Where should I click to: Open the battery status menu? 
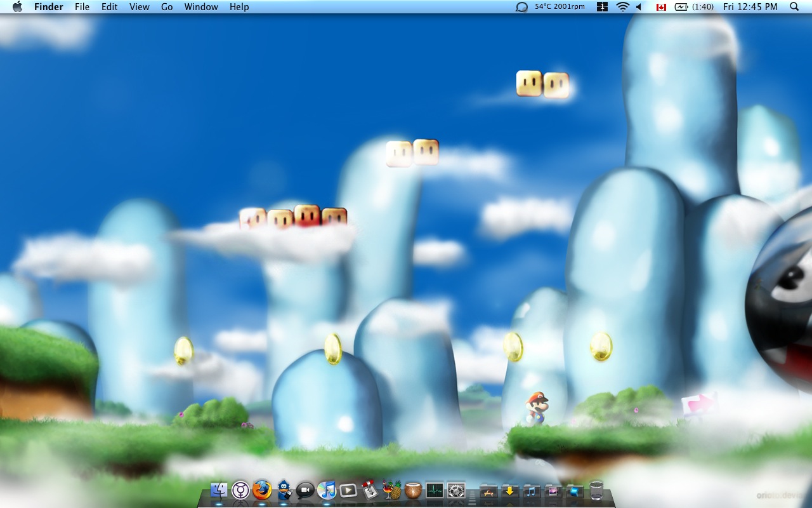(695, 7)
